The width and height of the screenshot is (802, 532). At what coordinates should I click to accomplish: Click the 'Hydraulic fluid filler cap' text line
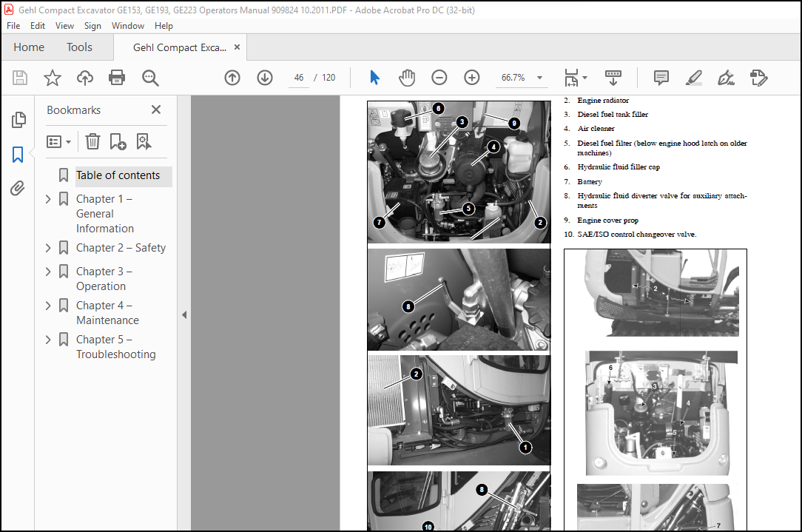(x=619, y=166)
